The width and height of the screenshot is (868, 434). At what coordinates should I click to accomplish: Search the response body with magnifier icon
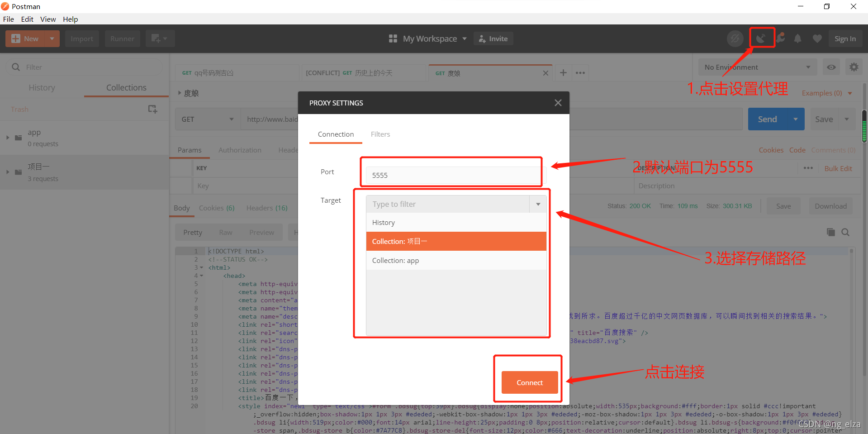(x=845, y=232)
